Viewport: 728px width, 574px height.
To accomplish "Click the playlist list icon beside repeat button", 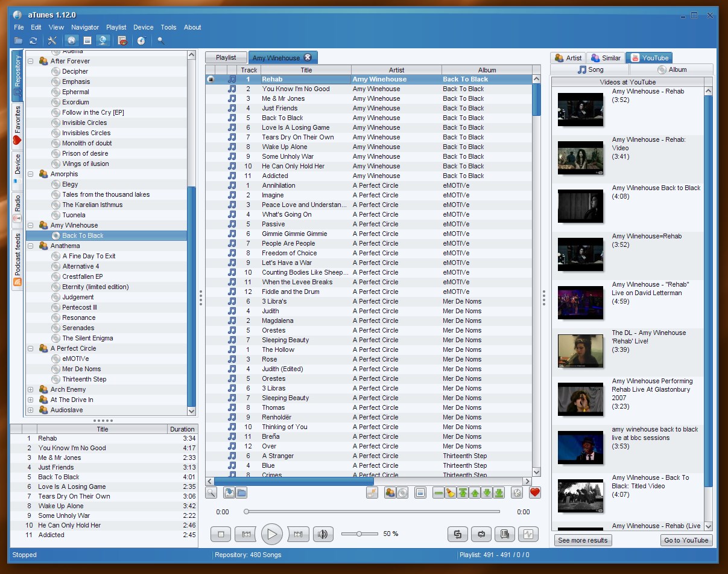I will coord(505,534).
